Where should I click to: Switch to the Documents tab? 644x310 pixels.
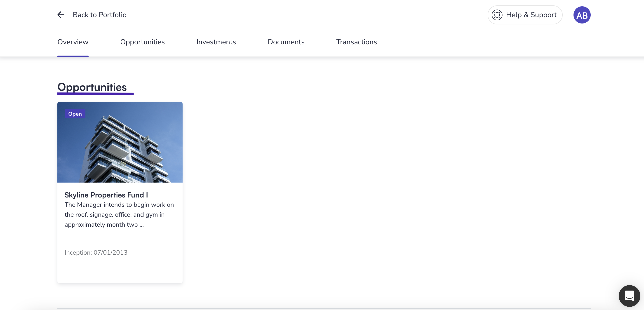286,42
